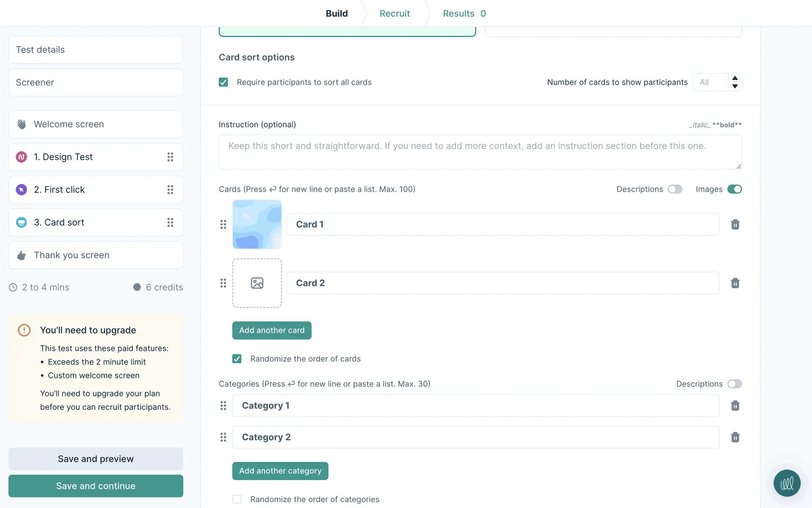The image size is (812, 508).
Task: Click the Card 1 image thumbnail
Action: pos(257,224)
